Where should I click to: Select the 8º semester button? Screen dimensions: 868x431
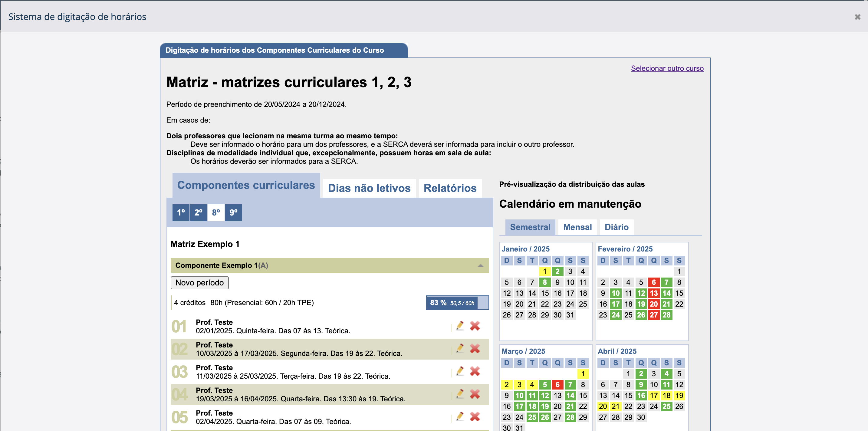point(216,213)
